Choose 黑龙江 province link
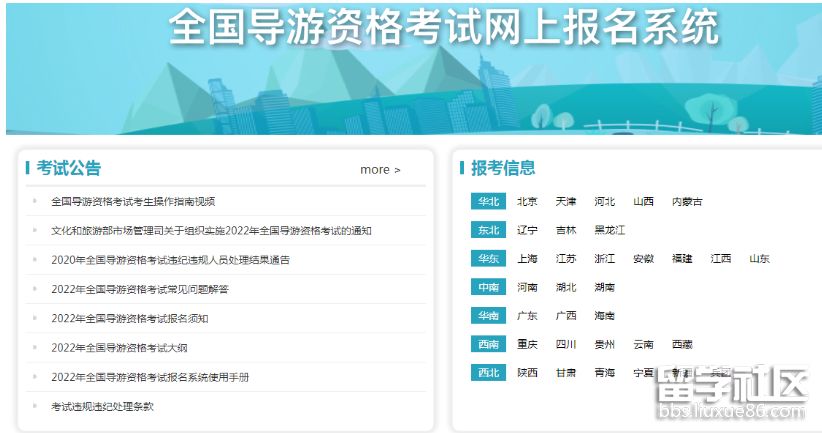The height and width of the screenshot is (433, 822). point(609,230)
